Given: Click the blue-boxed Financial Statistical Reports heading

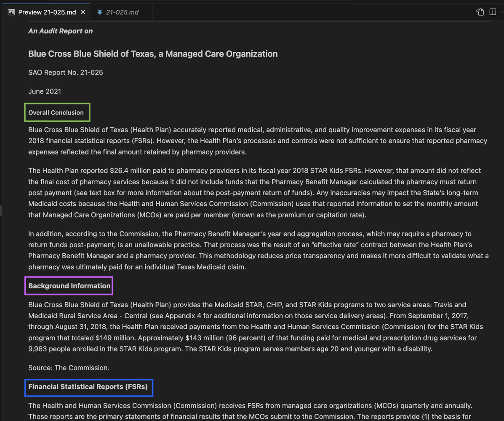Looking at the screenshot, I should [88, 388].
